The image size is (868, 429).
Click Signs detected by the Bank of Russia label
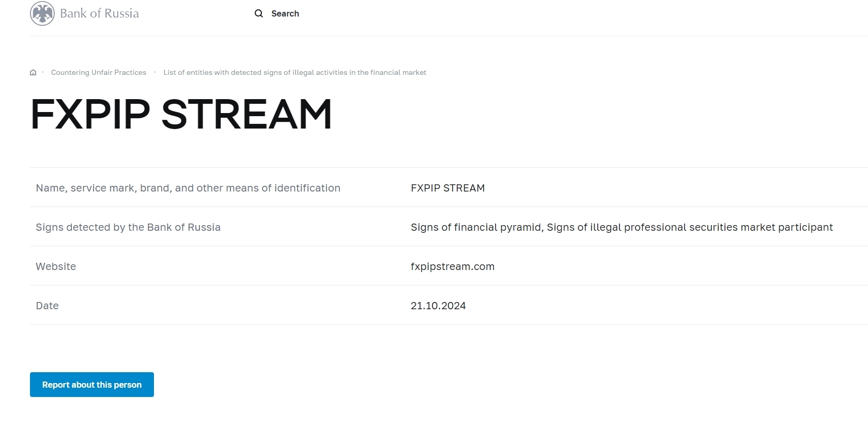[x=128, y=227]
